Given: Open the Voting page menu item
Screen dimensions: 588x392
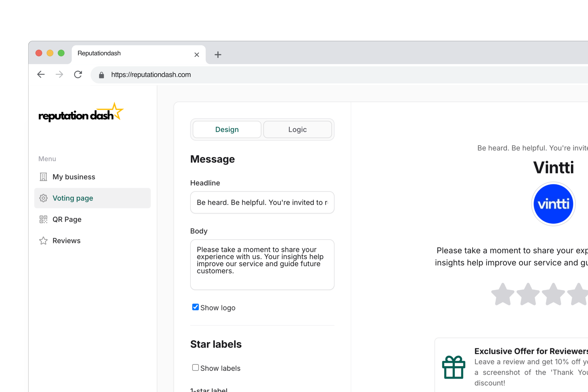Looking at the screenshot, I should [x=92, y=198].
